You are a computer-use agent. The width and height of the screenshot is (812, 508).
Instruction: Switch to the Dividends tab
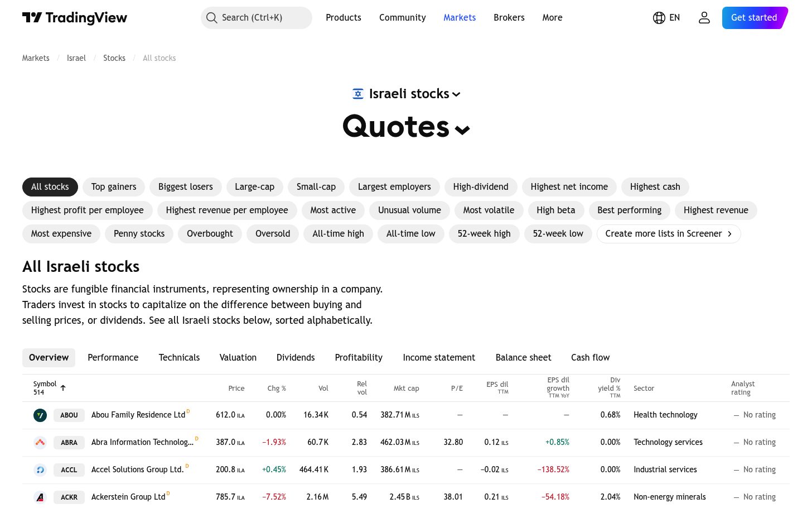(x=296, y=358)
